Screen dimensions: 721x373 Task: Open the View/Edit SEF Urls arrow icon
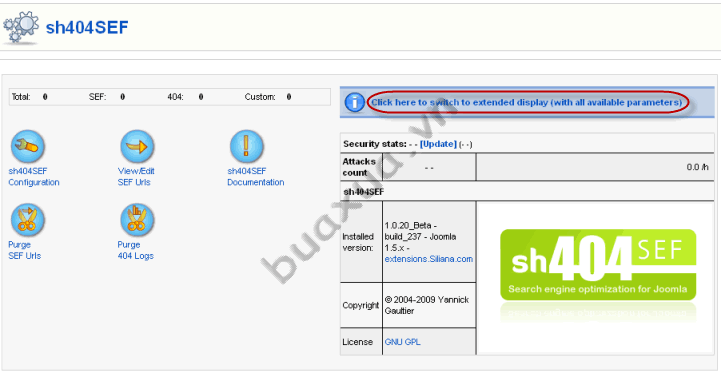[x=137, y=147]
